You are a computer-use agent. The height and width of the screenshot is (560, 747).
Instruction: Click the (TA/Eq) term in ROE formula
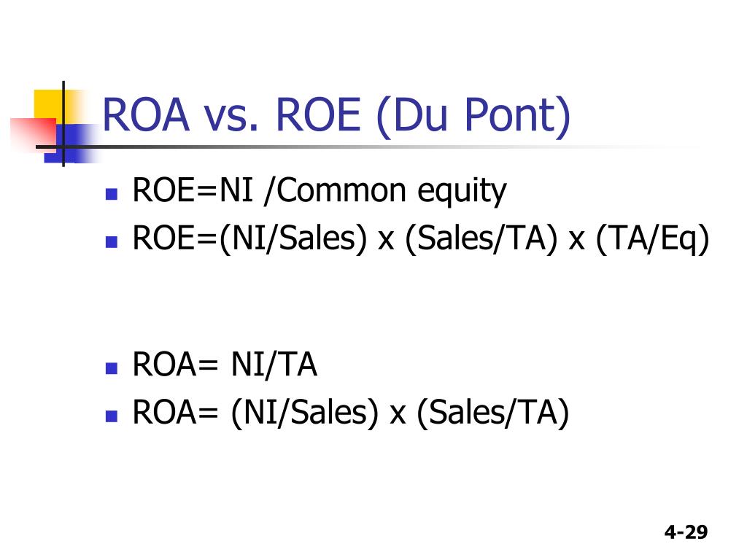[653, 239]
